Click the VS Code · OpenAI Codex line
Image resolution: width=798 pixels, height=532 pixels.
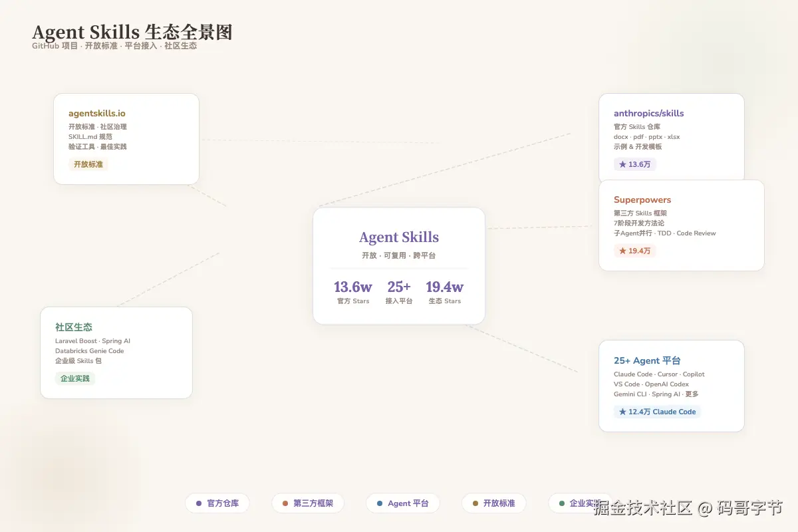click(x=652, y=384)
